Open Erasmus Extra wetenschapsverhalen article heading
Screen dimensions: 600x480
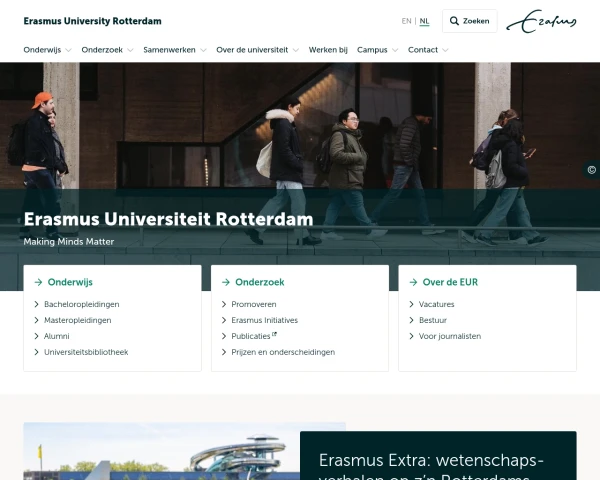pos(431,466)
